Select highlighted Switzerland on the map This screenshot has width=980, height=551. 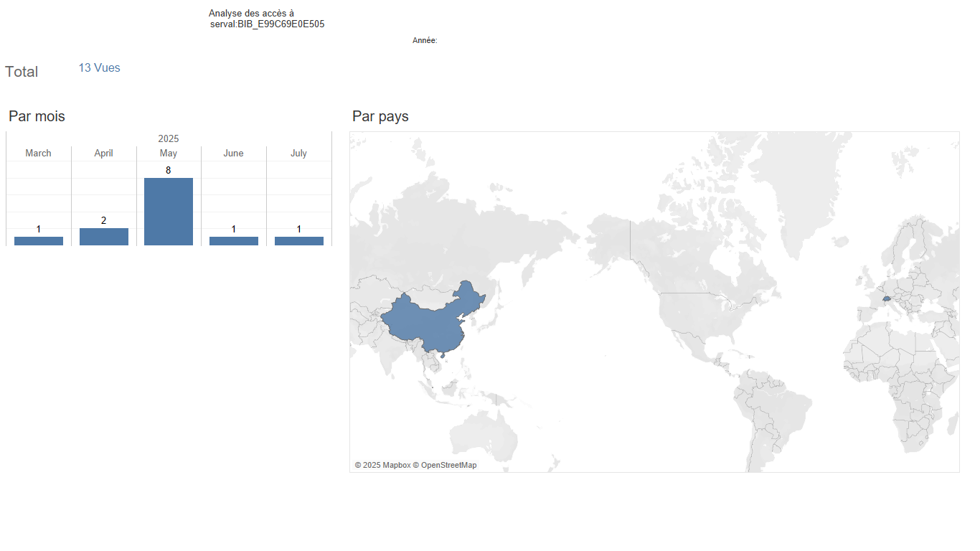887,298
